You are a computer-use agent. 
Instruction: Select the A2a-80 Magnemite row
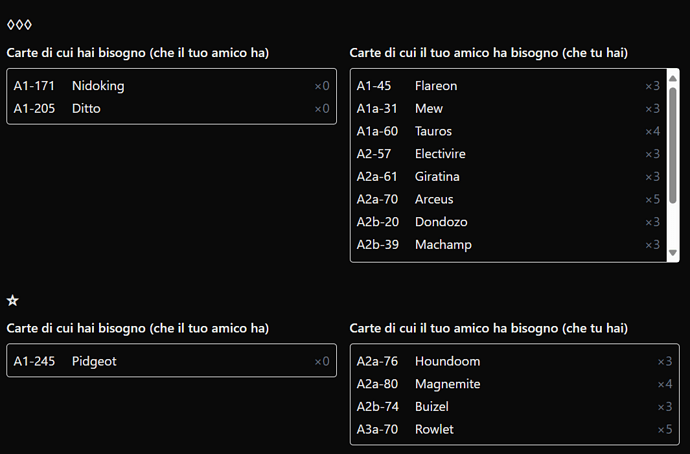pyautogui.click(x=514, y=384)
